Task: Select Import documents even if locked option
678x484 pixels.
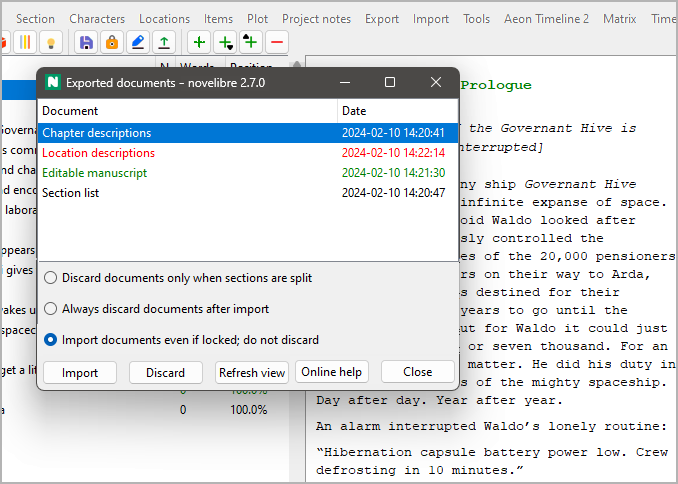Action: click(x=182, y=340)
